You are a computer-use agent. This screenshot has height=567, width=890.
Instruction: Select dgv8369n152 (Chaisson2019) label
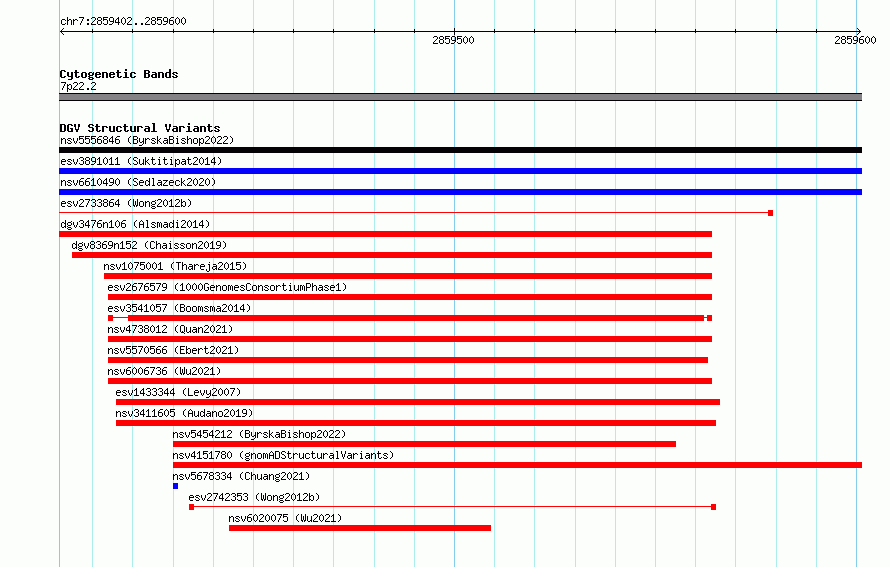coord(149,245)
